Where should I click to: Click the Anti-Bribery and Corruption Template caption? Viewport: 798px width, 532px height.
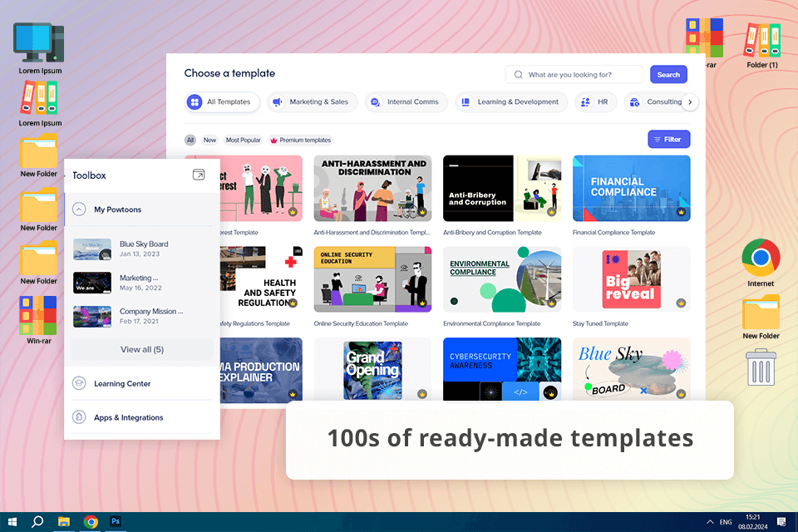coord(492,232)
